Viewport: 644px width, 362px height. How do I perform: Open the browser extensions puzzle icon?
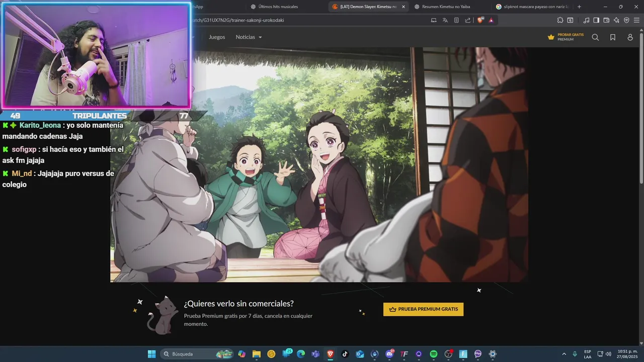coord(560,20)
